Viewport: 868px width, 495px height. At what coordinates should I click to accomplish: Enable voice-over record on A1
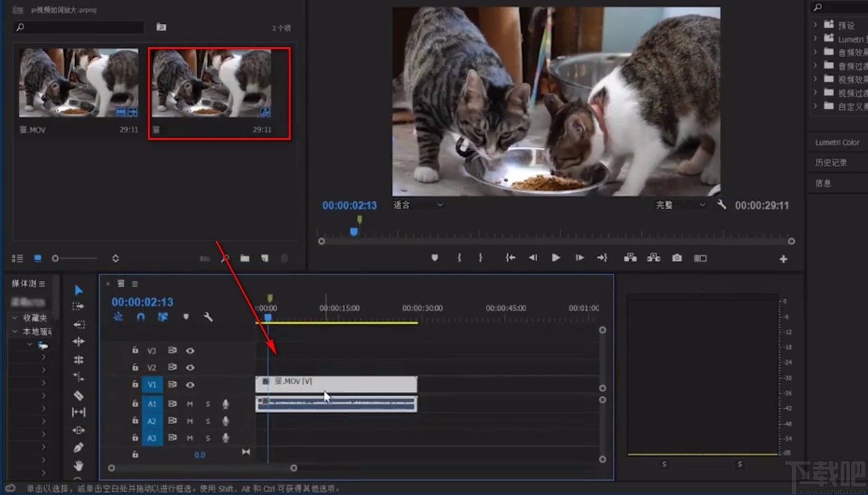225,404
